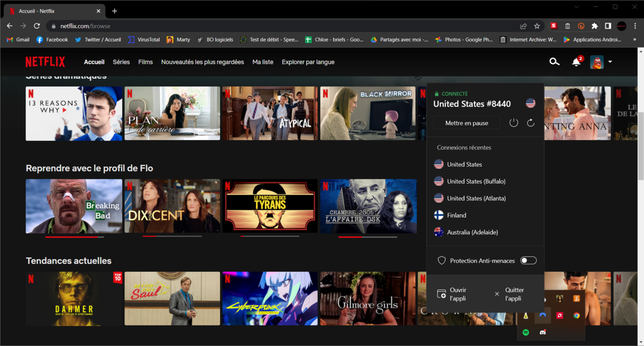Open the VirusTotal bookmark

tap(144, 39)
